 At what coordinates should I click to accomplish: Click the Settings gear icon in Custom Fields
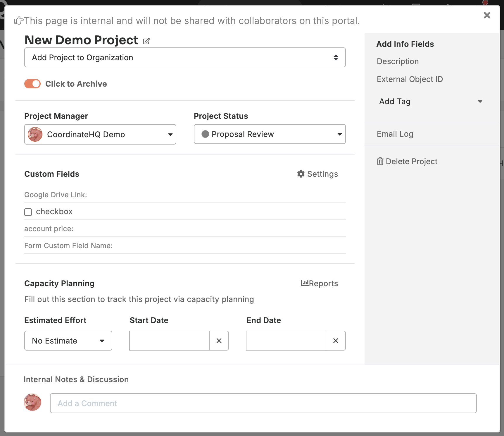(301, 174)
